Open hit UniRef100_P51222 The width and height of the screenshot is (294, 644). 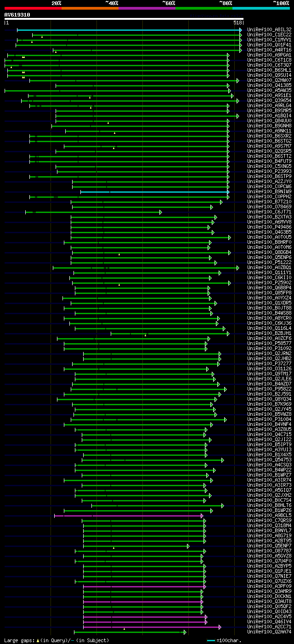[x=269, y=263]
